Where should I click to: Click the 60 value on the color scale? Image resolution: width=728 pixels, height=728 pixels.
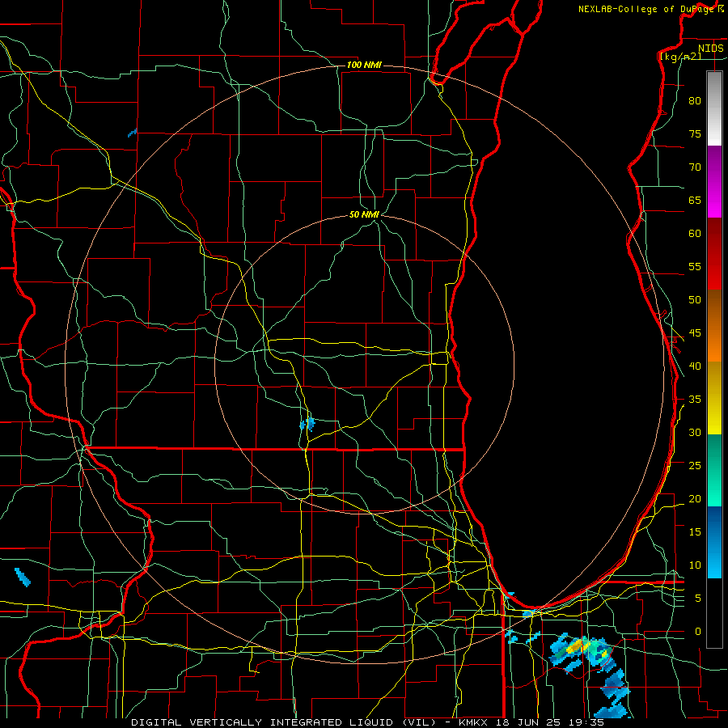[x=695, y=234]
